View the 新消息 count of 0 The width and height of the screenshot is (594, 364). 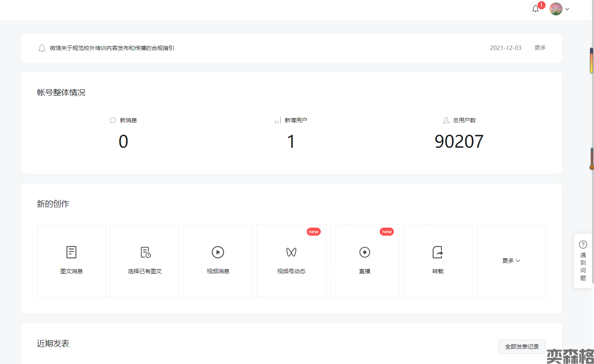(x=123, y=142)
